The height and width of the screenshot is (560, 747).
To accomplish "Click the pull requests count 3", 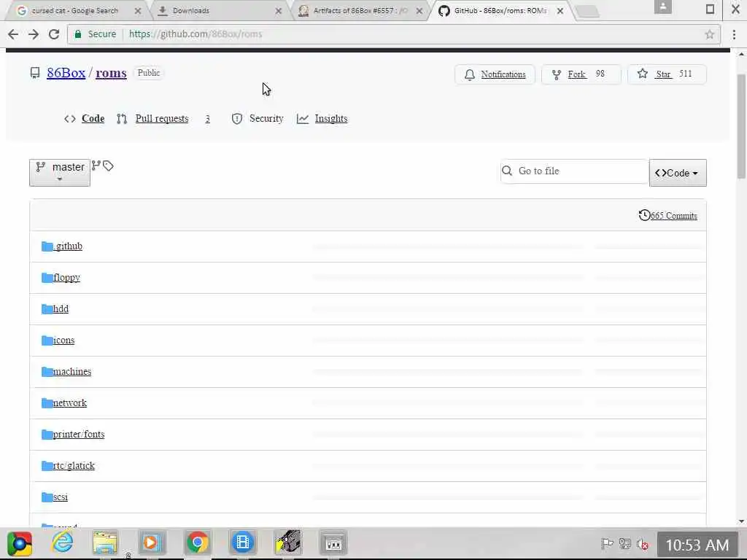I will pos(207,119).
